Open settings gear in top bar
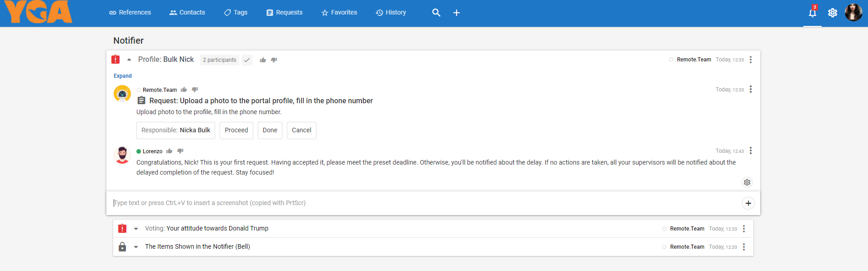This screenshot has height=271, width=868. tap(833, 13)
